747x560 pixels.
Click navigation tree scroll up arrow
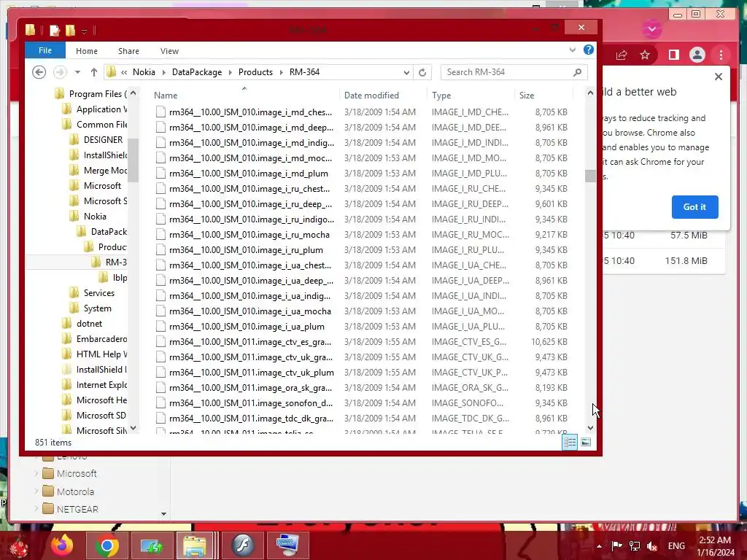click(x=133, y=93)
